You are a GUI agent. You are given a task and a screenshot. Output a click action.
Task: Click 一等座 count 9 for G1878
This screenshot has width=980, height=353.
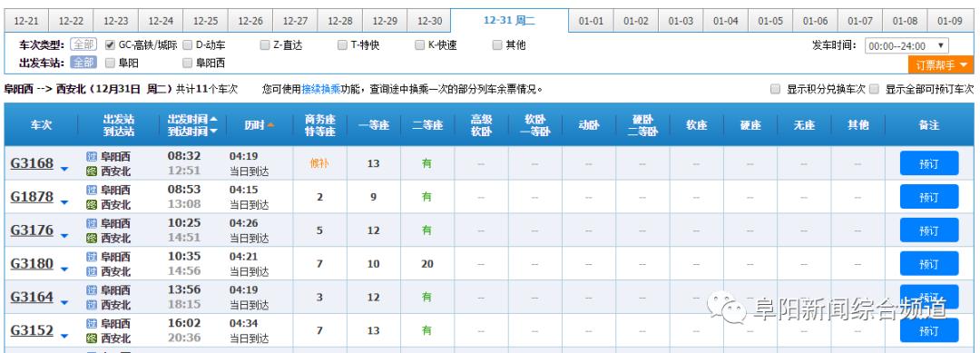[x=373, y=197]
